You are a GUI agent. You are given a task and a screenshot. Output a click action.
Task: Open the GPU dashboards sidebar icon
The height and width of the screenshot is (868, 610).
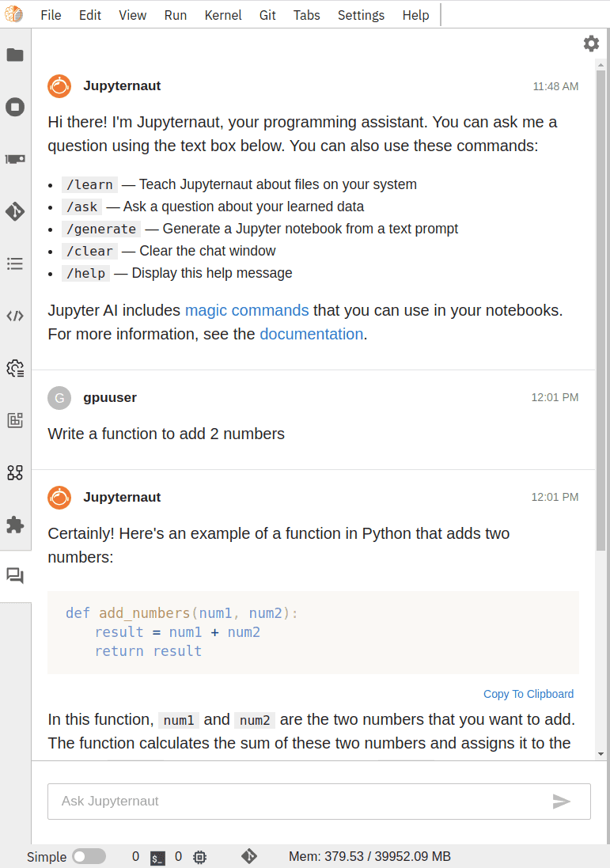coord(15,159)
